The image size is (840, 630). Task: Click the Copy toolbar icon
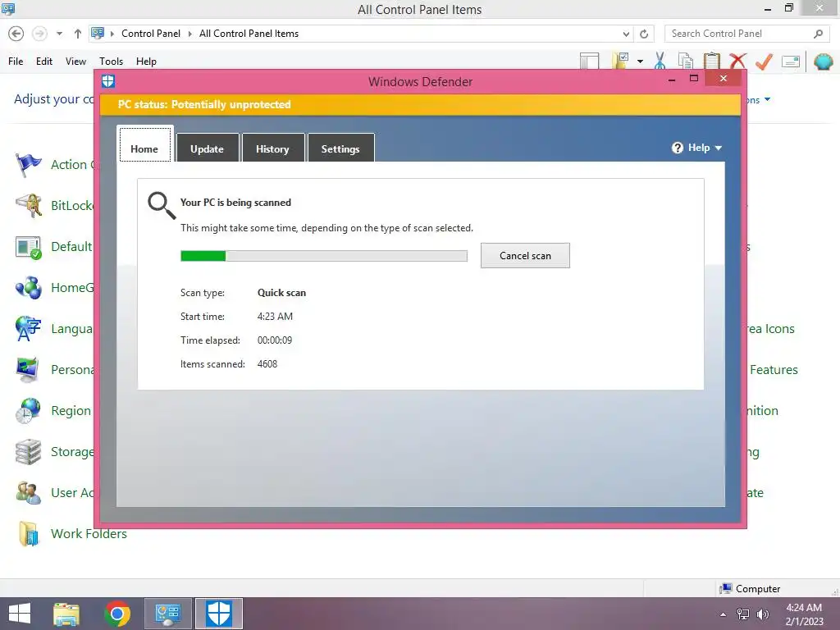(x=685, y=61)
